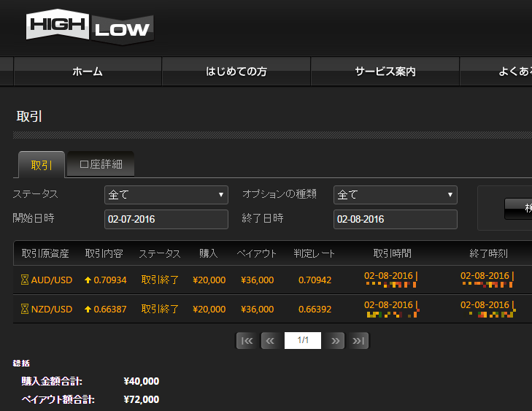Click up arrow icon beside 0.66387
The height and width of the screenshot is (411, 532).
[x=88, y=310]
